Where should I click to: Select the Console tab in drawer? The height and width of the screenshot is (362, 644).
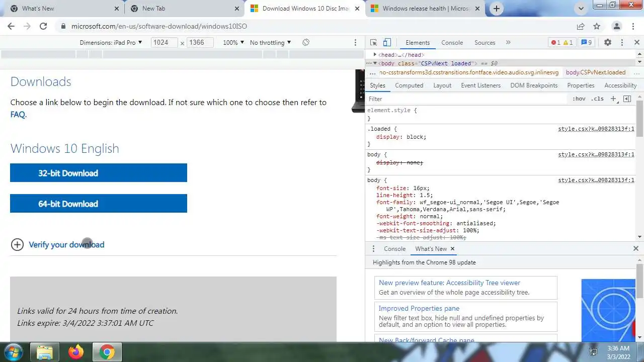[394, 249]
